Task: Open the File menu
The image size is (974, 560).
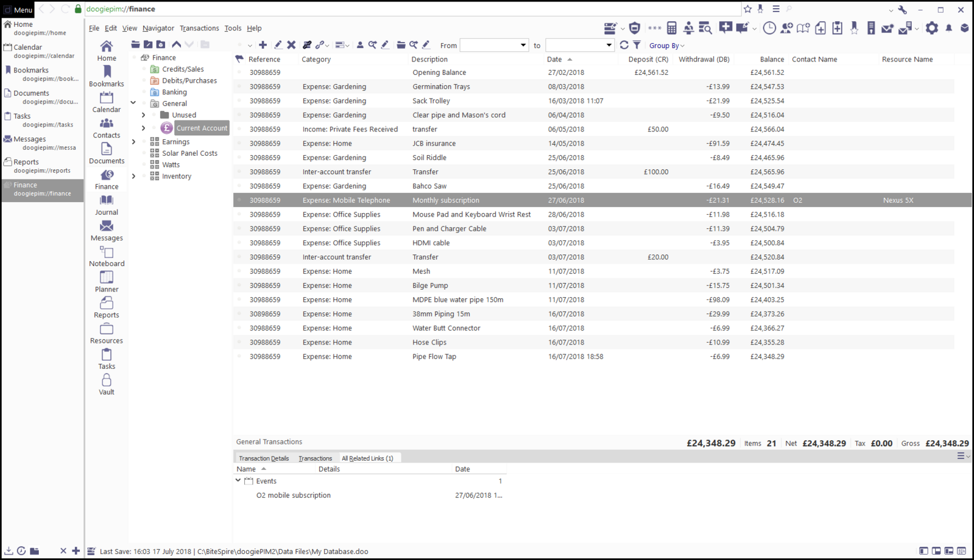Action: pos(94,28)
